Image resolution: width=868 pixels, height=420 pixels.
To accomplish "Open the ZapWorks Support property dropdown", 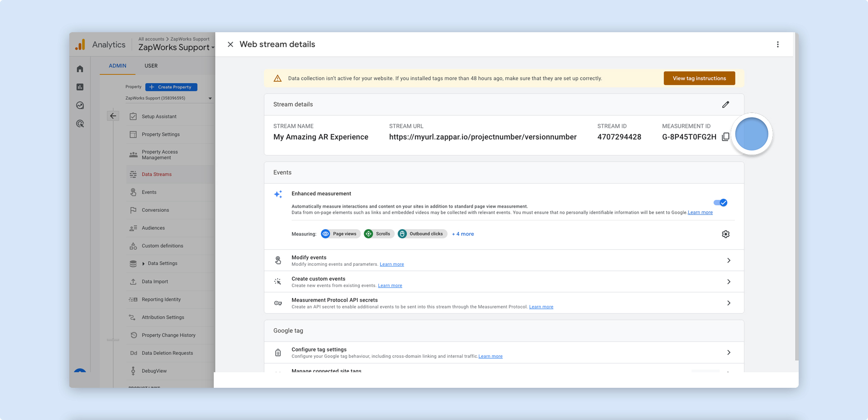I will tap(169, 98).
